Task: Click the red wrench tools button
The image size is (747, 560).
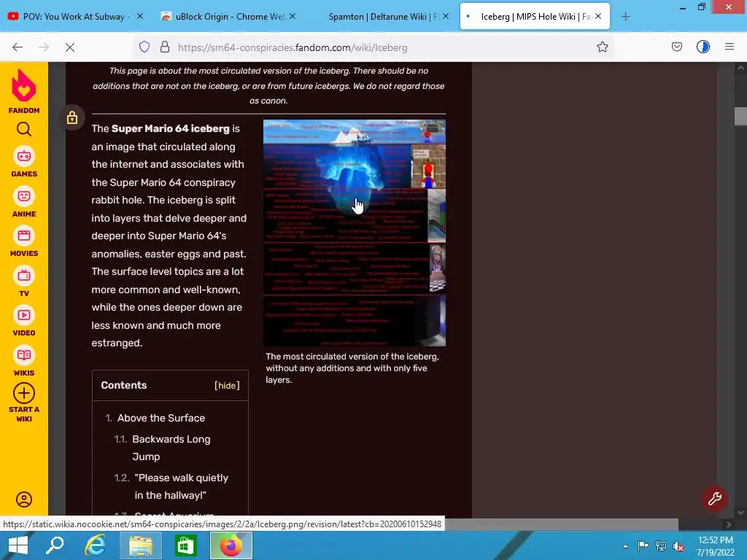Action: (715, 499)
